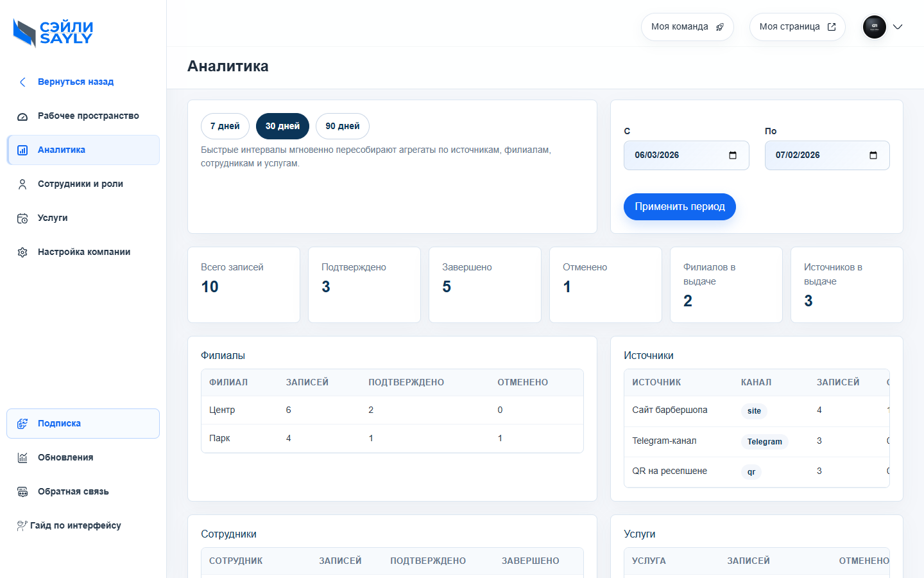Select the 90 дней interval
The height and width of the screenshot is (578, 924).
[x=343, y=127]
